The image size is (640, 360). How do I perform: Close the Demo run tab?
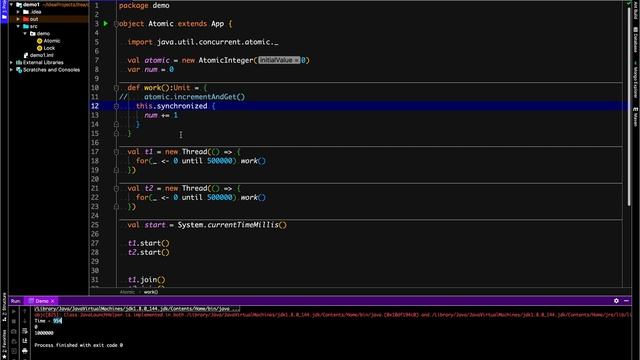(x=53, y=301)
